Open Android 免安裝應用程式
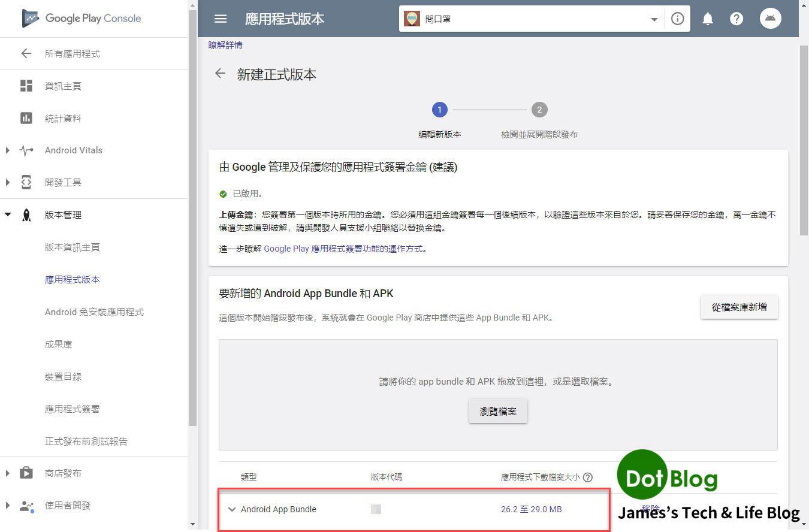Image resolution: width=809 pixels, height=532 pixels. [x=94, y=312]
